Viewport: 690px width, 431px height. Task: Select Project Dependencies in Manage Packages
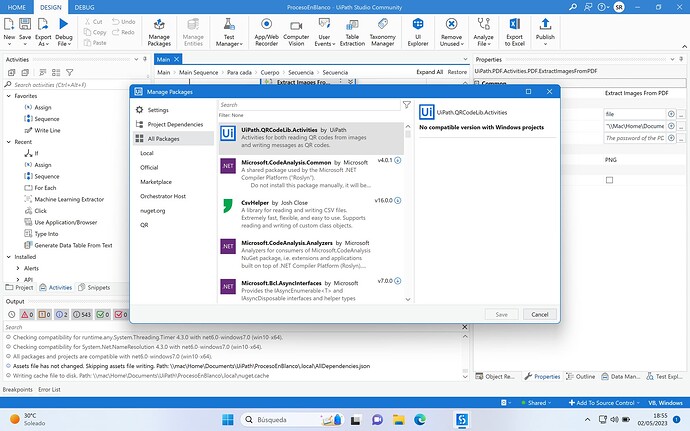tap(175, 124)
